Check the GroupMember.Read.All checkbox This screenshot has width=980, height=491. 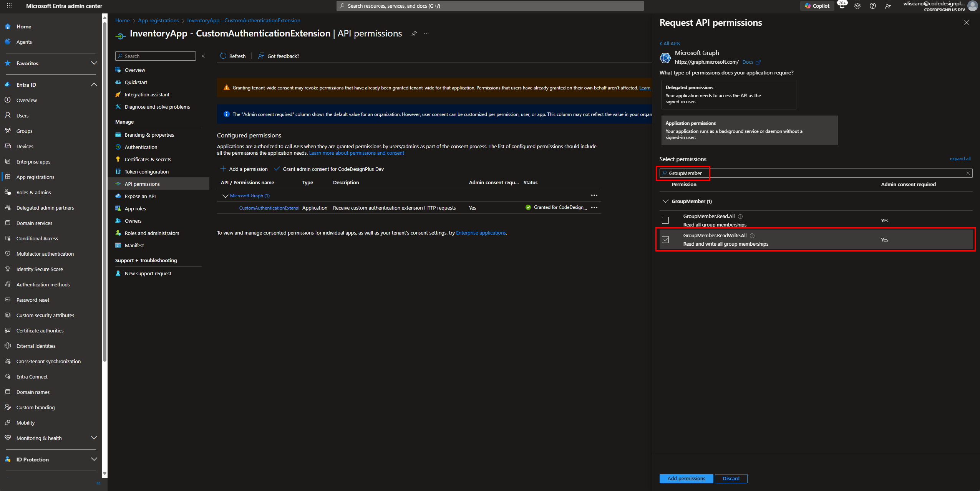[x=665, y=220]
